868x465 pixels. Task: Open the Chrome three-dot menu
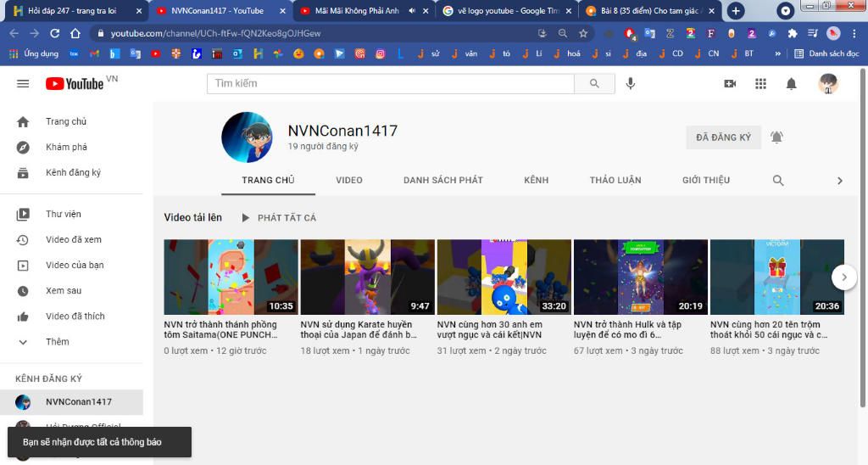tap(854, 33)
